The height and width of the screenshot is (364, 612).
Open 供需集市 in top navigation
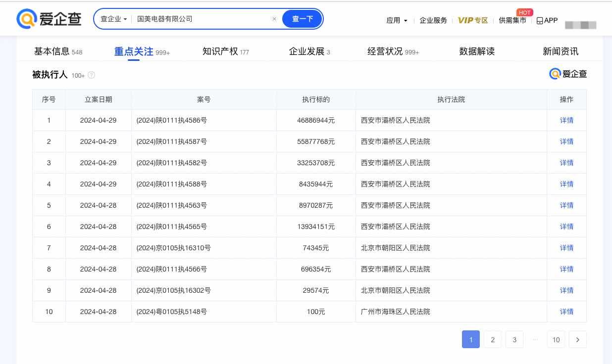pyautogui.click(x=512, y=20)
